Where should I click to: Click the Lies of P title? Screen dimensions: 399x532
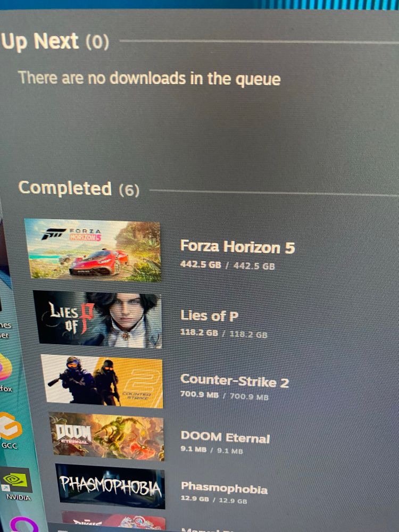(x=209, y=316)
